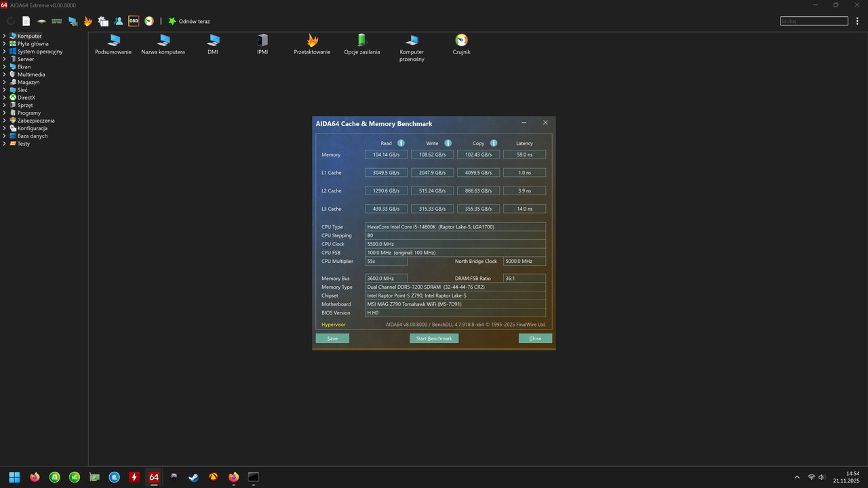Expand the Magazyn tree node
This screenshot has width=868, height=488.
4,82
